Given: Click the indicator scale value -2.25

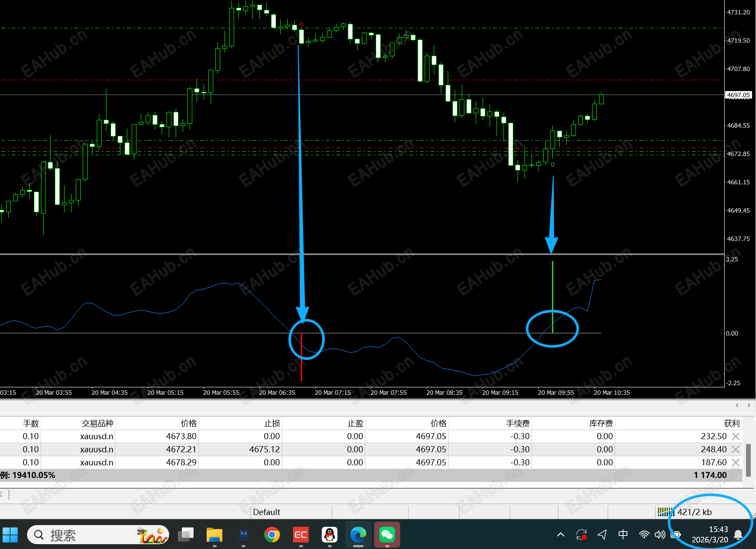Looking at the screenshot, I should click(733, 383).
